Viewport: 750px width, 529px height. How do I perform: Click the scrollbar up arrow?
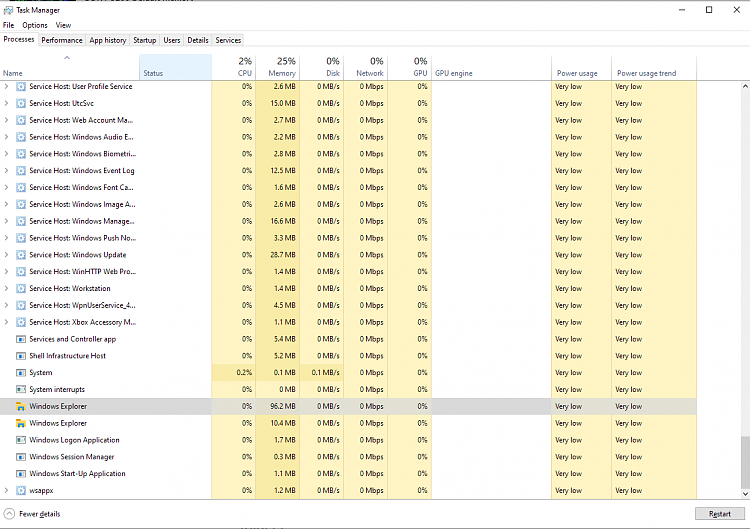coord(745,87)
